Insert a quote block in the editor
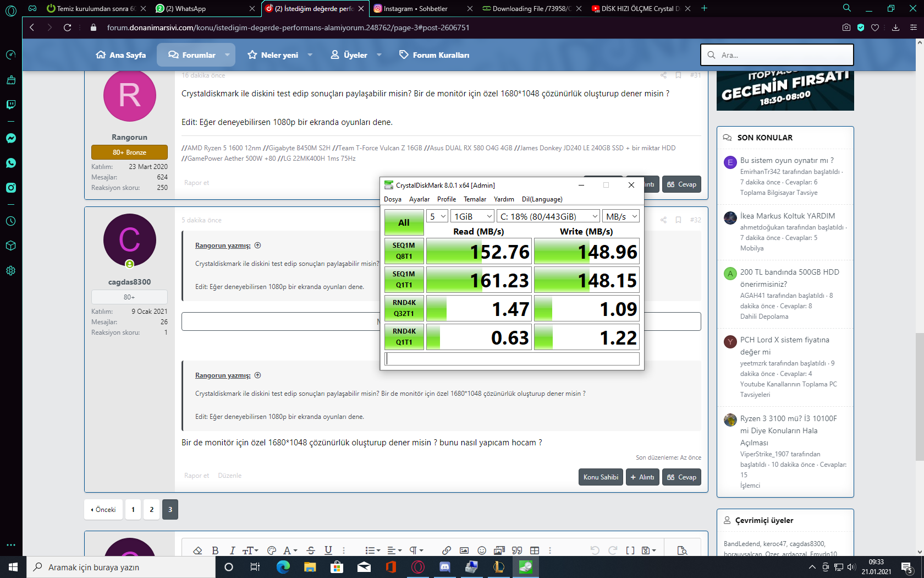This screenshot has height=578, width=924. click(517, 550)
